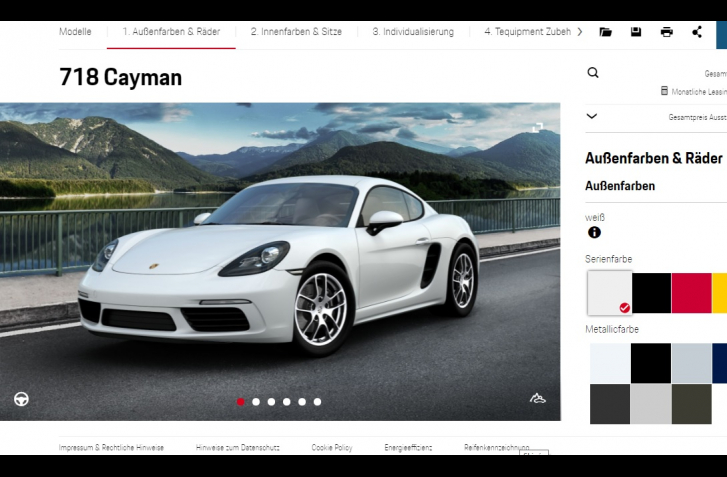Open the Cookie Policy link
The width and height of the screenshot is (727, 477).
click(332, 447)
